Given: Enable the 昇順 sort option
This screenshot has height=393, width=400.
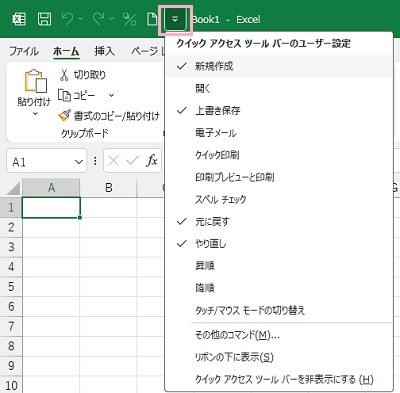Looking at the screenshot, I should pyautogui.click(x=279, y=266).
